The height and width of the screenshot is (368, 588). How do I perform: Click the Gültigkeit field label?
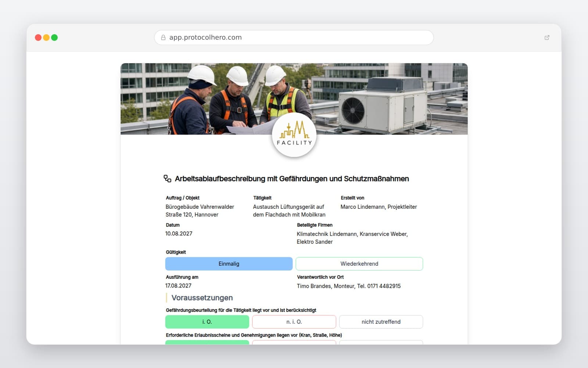[176, 252]
